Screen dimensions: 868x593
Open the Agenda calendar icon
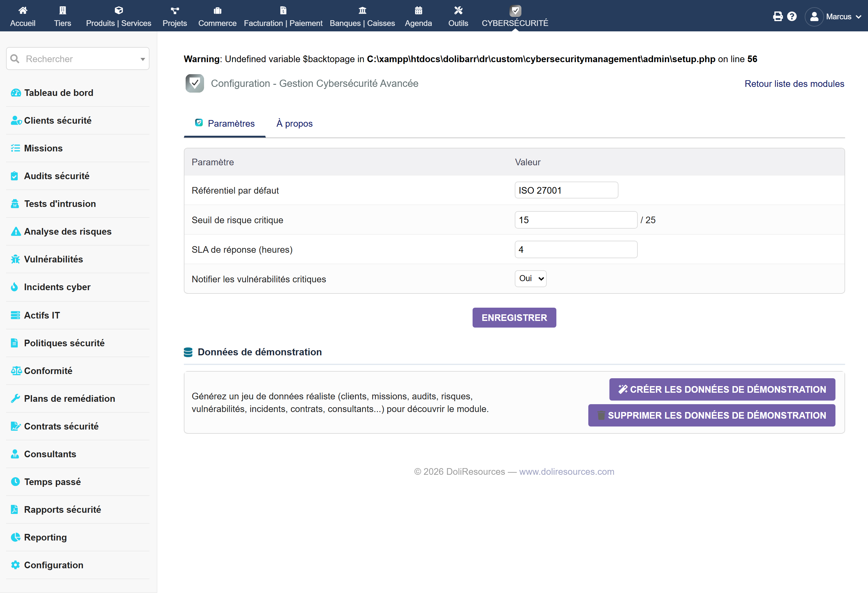point(418,11)
